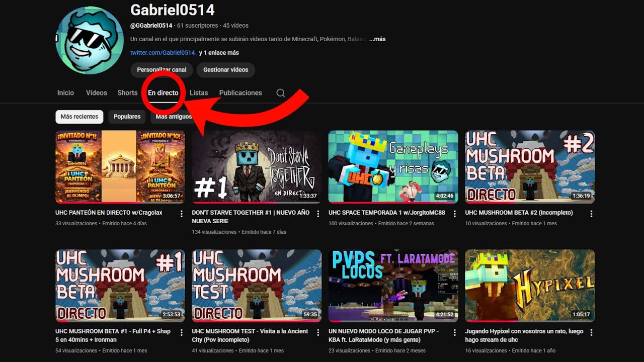Play the Don't Starve Together thumbnail lasting 1:33:37
Screen dimensions: 644x362
click(x=257, y=167)
